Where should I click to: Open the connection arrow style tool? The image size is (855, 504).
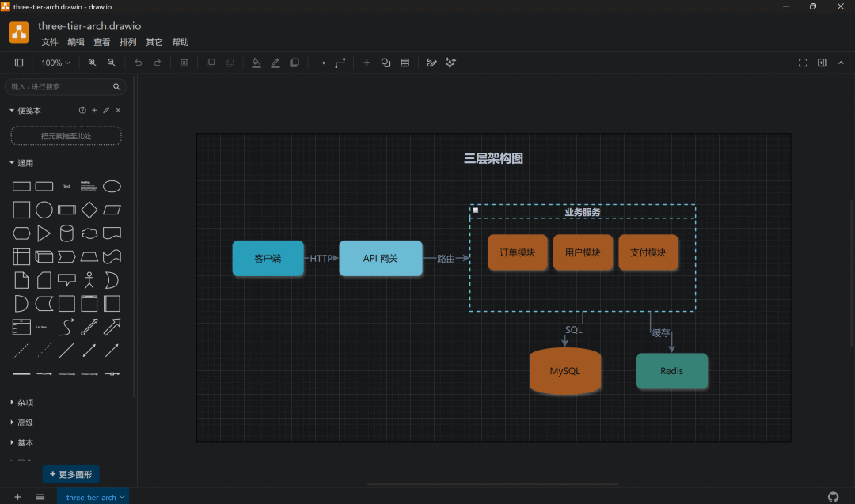(321, 63)
